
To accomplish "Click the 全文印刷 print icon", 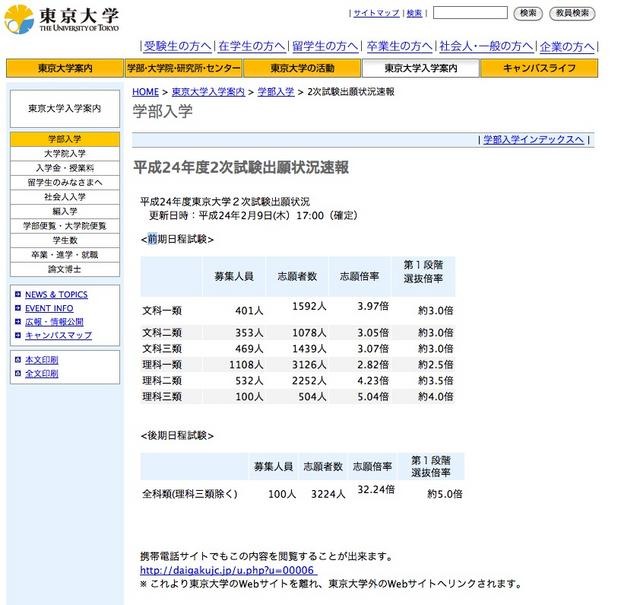I will pos(18,373).
